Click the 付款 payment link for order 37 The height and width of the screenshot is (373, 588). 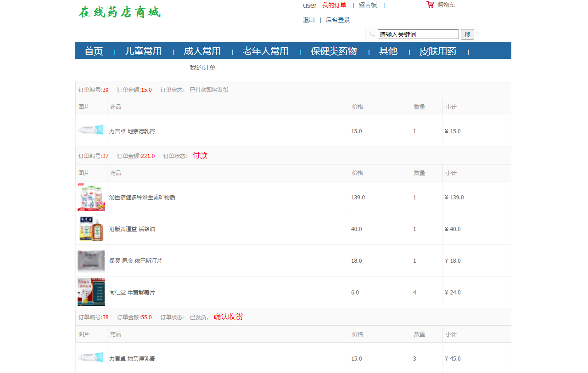tap(201, 156)
